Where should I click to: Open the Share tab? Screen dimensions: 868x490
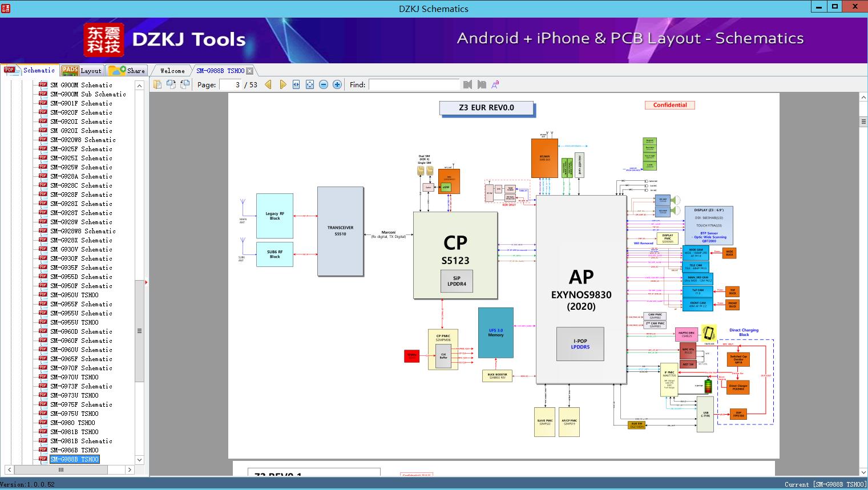click(127, 71)
